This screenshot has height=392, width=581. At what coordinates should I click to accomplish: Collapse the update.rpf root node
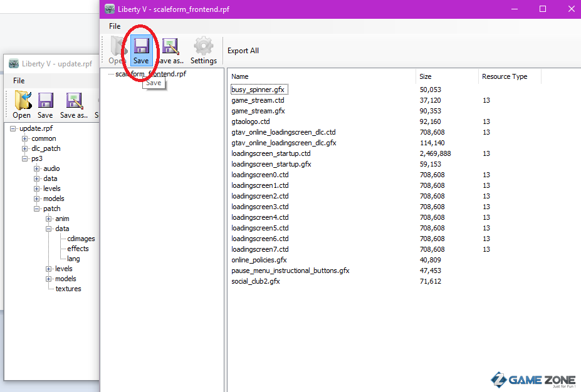[x=13, y=129]
